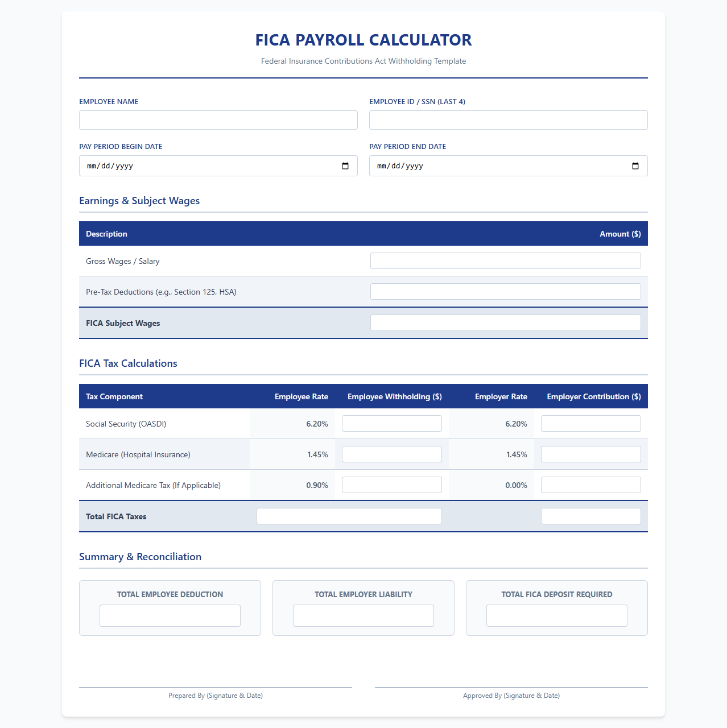Click the 0.00% employer rate value
The width and height of the screenshot is (727, 728).
(517, 485)
